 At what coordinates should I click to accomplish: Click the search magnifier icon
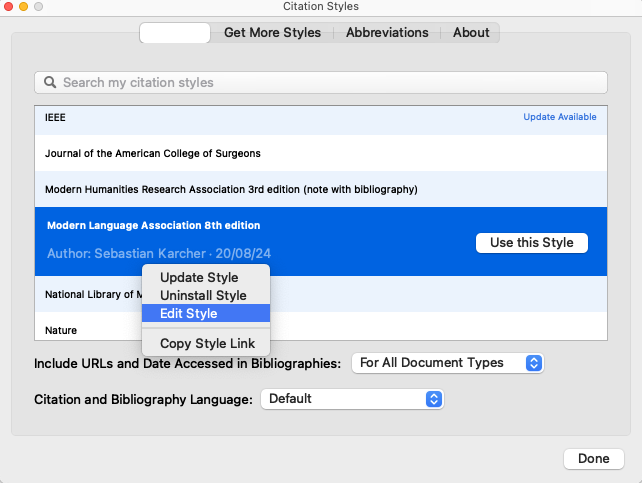50,82
